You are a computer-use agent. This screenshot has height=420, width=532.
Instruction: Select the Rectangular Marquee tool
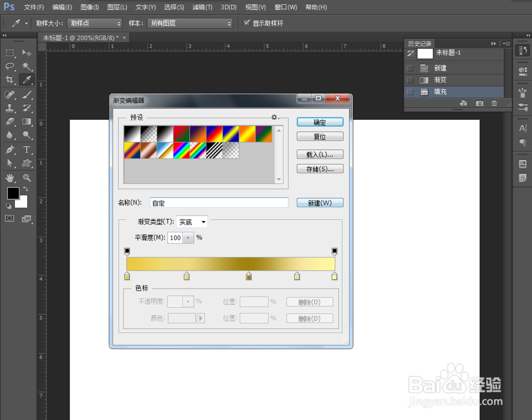pos(10,53)
